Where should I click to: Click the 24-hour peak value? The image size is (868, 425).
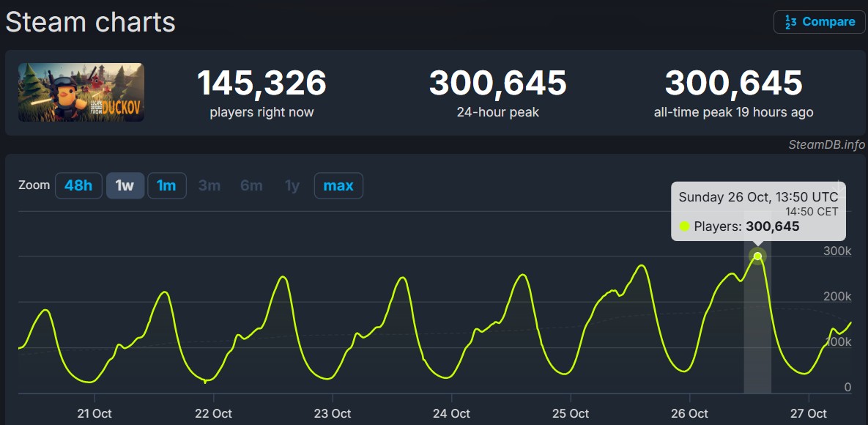[x=497, y=84]
